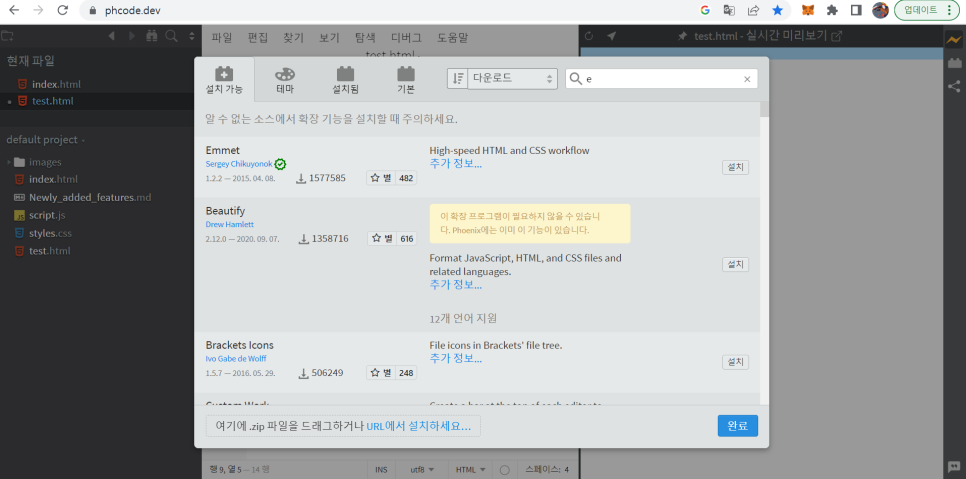The height and width of the screenshot is (479, 966).
Task: Click the binoculars find-in-files icon
Action: [152, 36]
